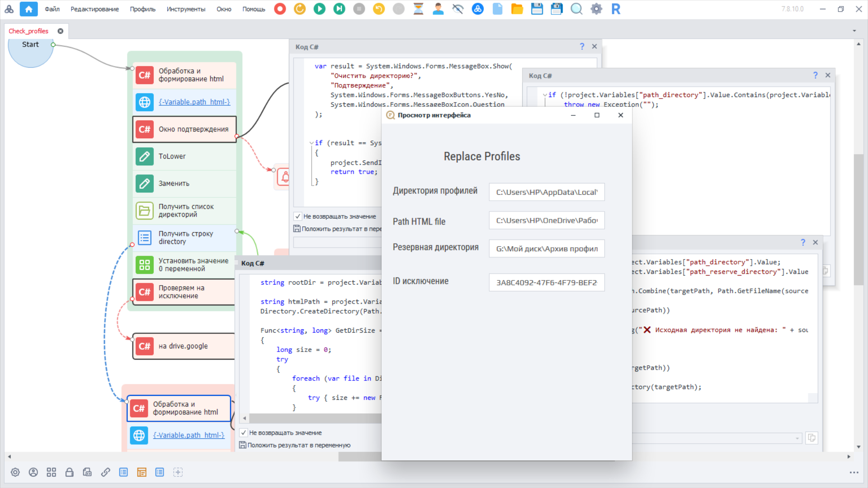Click the upper 'Положить результат' save icon
Screen dimensions: 868x488
point(297,229)
